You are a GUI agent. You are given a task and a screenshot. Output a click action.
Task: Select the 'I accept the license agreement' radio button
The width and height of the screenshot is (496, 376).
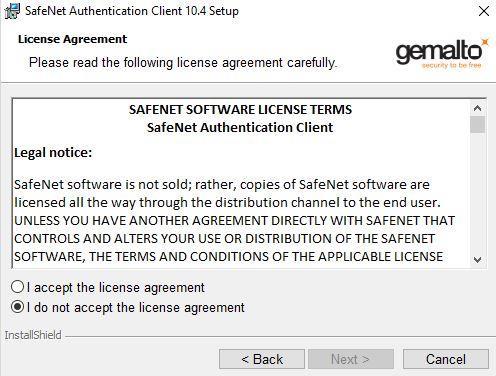[17, 287]
